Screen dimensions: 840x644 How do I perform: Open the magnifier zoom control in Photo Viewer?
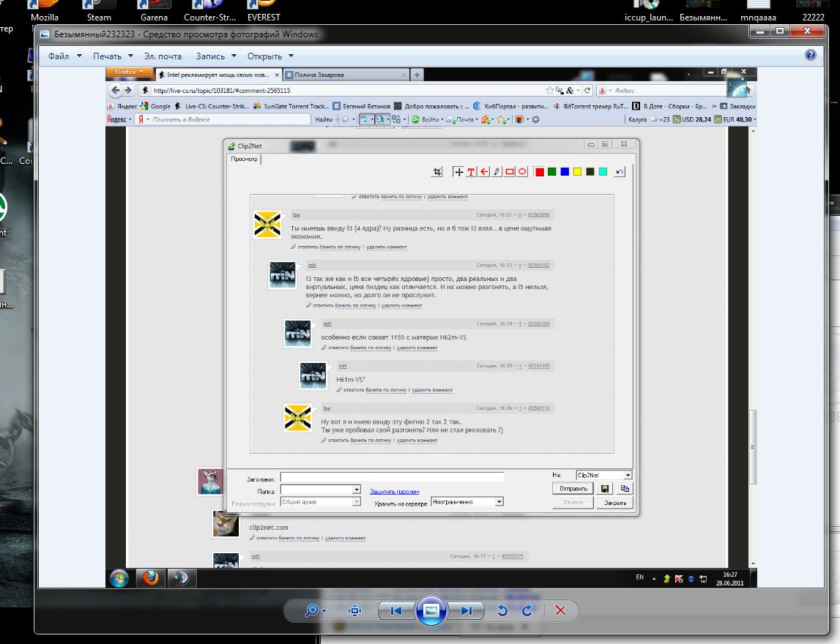click(x=315, y=610)
